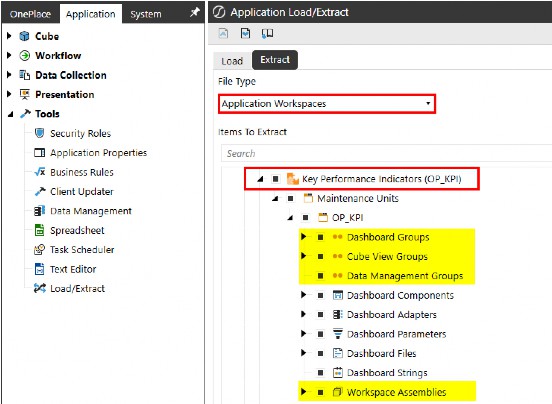This screenshot has height=404, width=552.
Task: Open Security Roles shield icon
Action: 39,133
